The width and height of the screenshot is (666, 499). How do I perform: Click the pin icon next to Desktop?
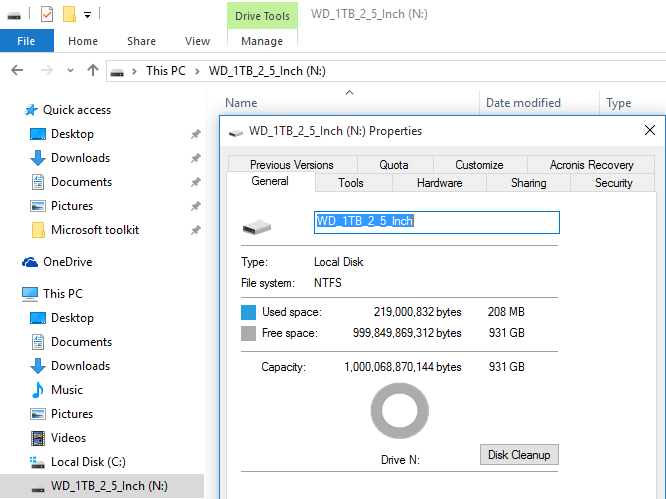pos(195,134)
